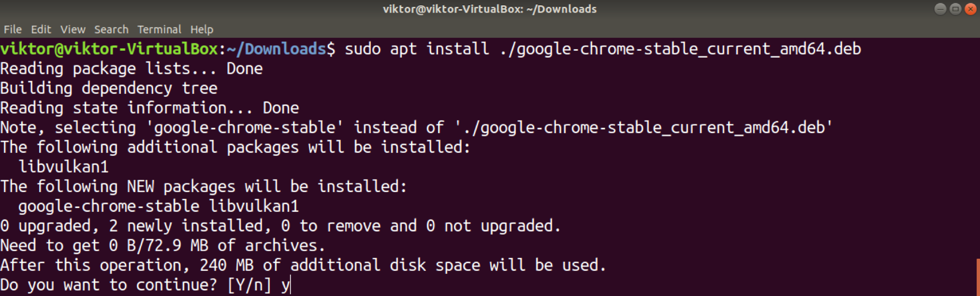Screen dimensions: 980x296
Task: Minimize the terminal window
Action: pos(940,9)
